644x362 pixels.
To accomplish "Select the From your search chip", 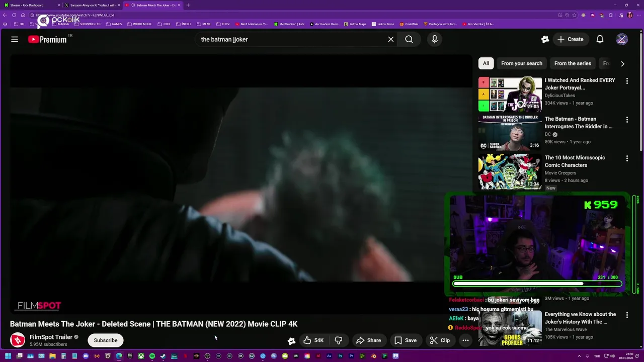I will click(x=522, y=63).
